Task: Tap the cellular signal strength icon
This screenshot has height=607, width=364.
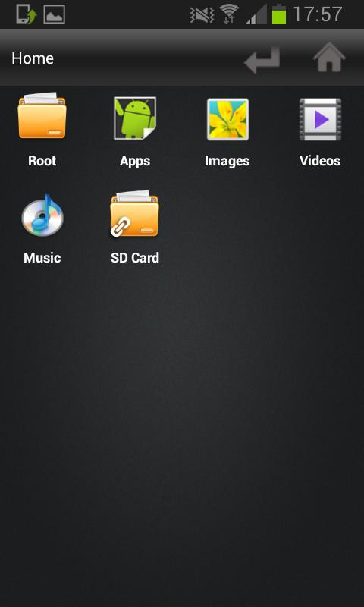Action: tap(256, 14)
